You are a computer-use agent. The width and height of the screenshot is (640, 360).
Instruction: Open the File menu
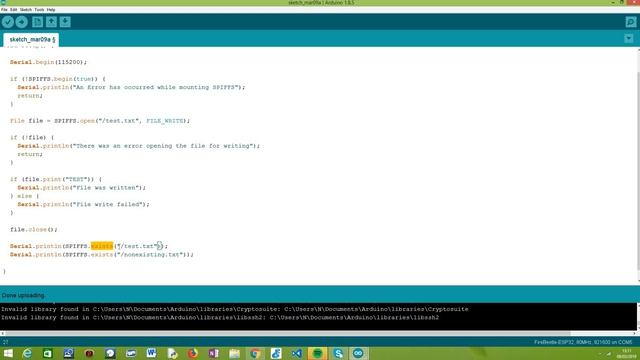[x=4, y=9]
